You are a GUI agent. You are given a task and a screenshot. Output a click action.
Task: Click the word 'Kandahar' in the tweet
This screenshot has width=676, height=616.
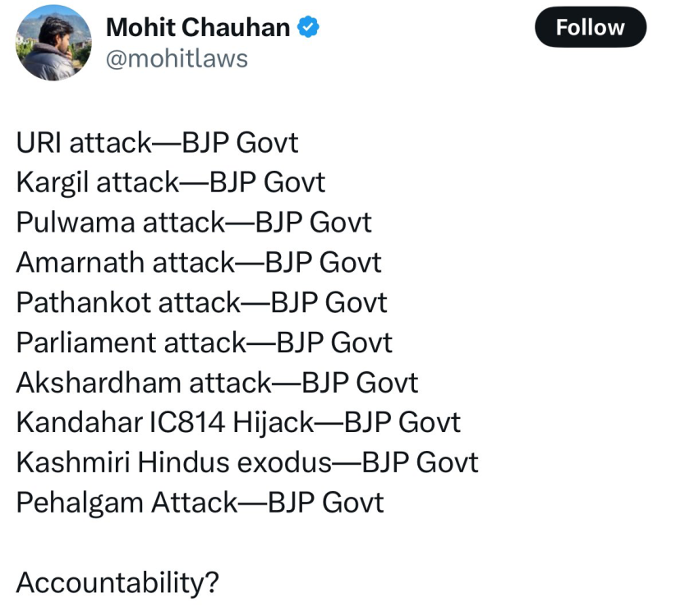pos(80,422)
